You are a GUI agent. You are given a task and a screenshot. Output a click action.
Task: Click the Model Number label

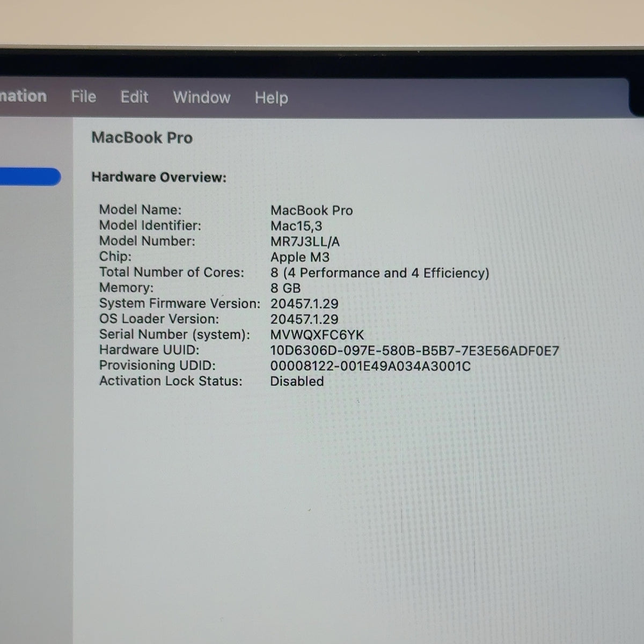pos(147,241)
